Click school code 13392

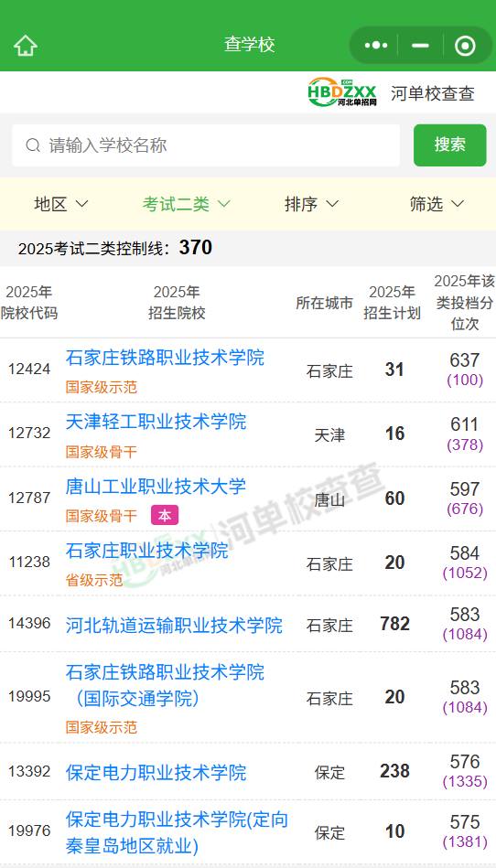[x=28, y=771]
